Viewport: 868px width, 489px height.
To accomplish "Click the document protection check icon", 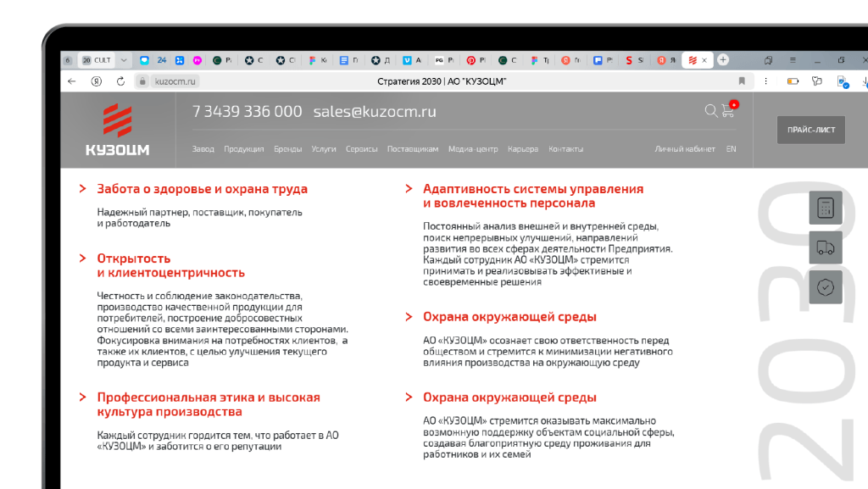I will pyautogui.click(x=843, y=82).
